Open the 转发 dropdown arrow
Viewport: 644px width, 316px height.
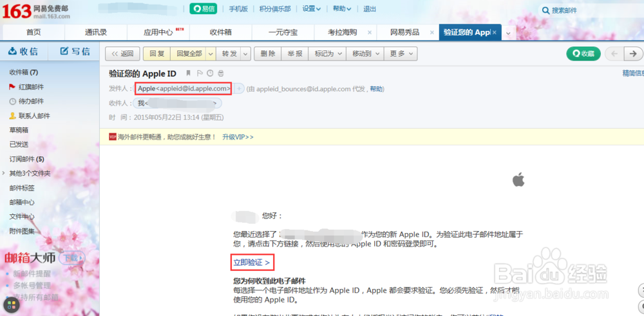[245, 54]
